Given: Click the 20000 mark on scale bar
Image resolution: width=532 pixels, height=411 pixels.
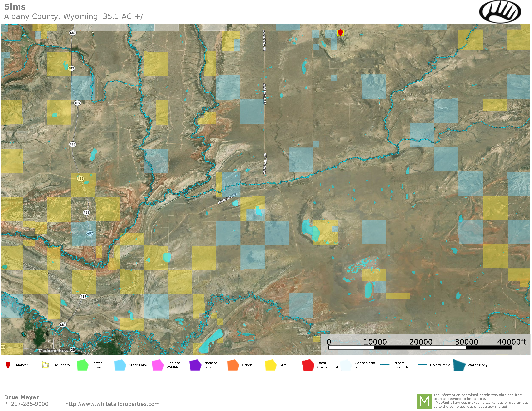Looking at the screenshot, I should (421, 342).
